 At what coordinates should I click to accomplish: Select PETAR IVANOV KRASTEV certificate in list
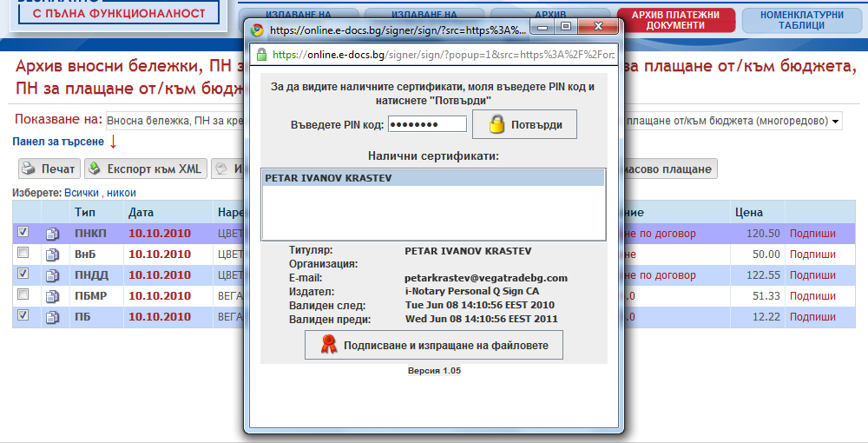pos(433,178)
